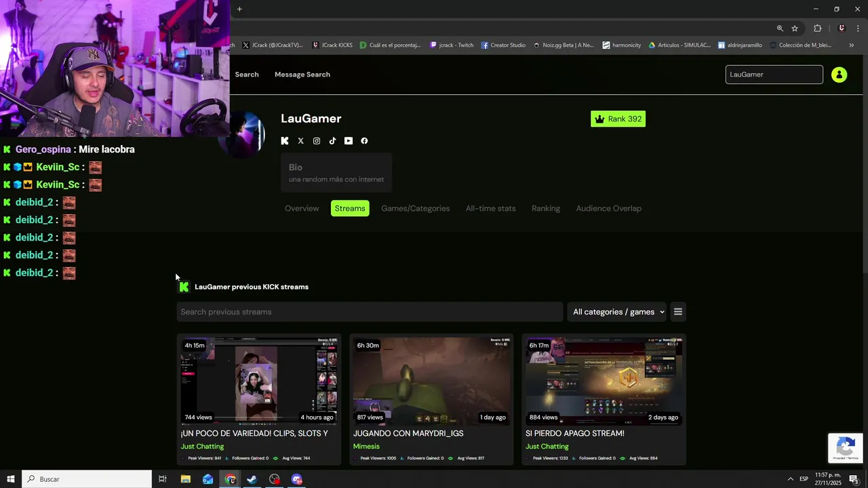
Task: Click the Search nav link
Action: tap(247, 75)
